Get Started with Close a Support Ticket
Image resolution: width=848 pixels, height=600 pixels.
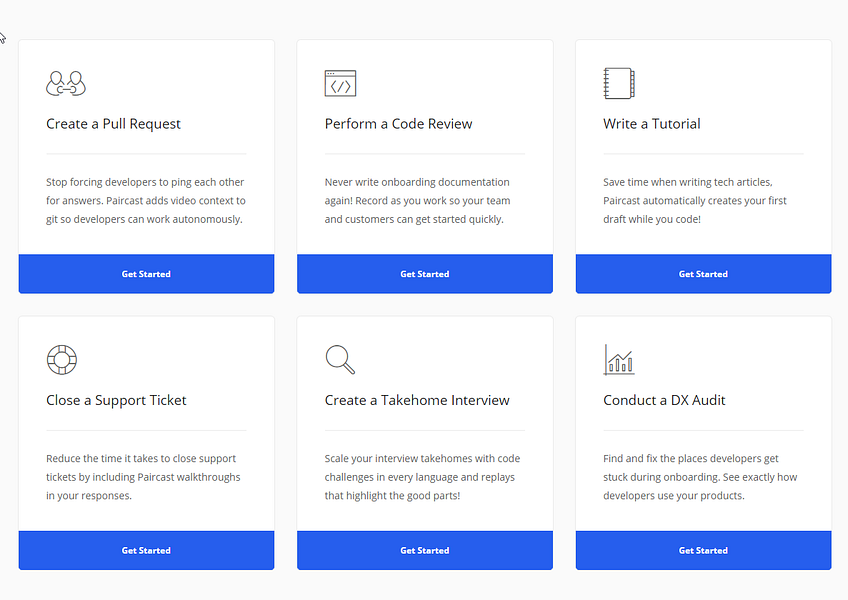click(x=146, y=550)
